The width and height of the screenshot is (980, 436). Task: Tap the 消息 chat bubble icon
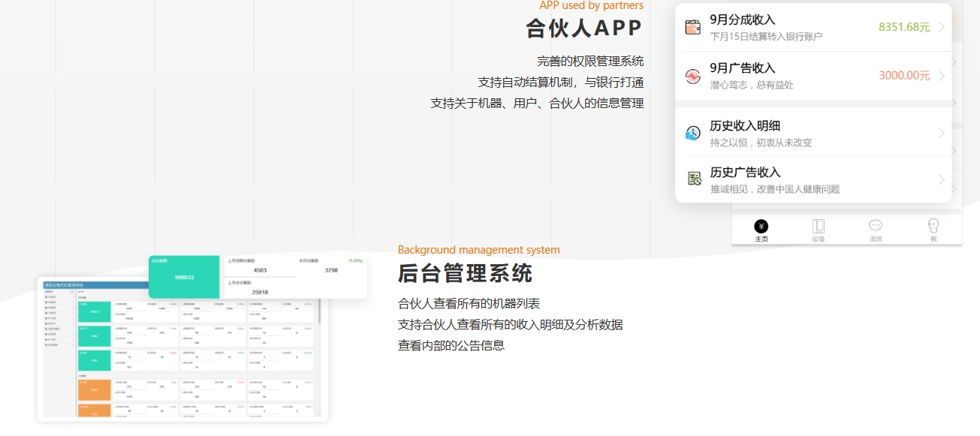[876, 225]
